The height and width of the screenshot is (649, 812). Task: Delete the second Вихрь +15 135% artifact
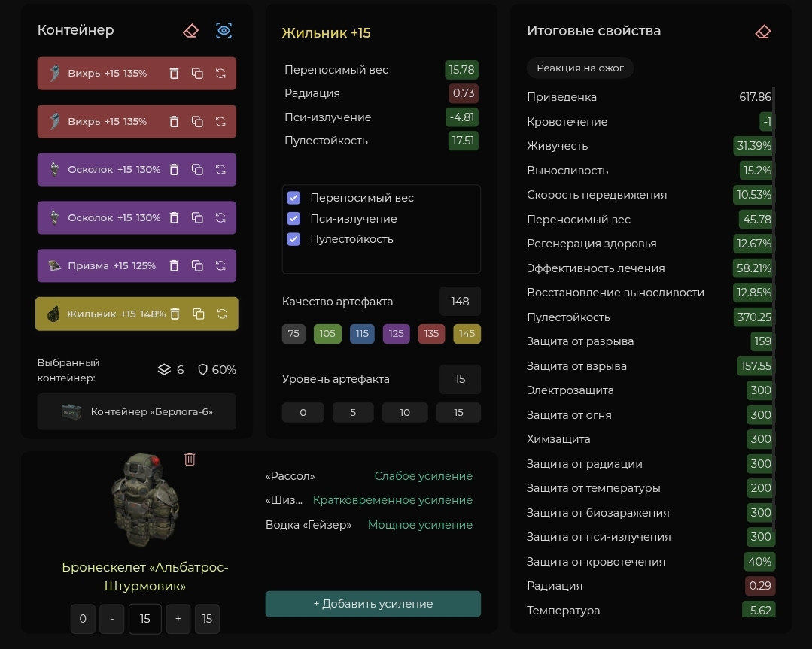174,122
